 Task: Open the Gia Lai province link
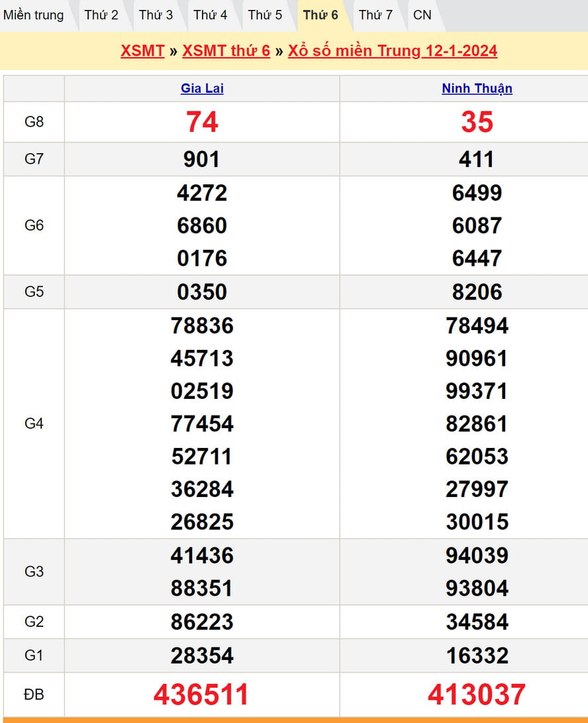(202, 88)
